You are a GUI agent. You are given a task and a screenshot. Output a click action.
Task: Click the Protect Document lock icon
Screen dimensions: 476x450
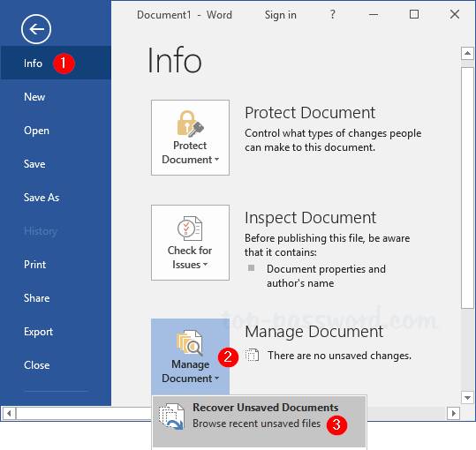tap(191, 124)
